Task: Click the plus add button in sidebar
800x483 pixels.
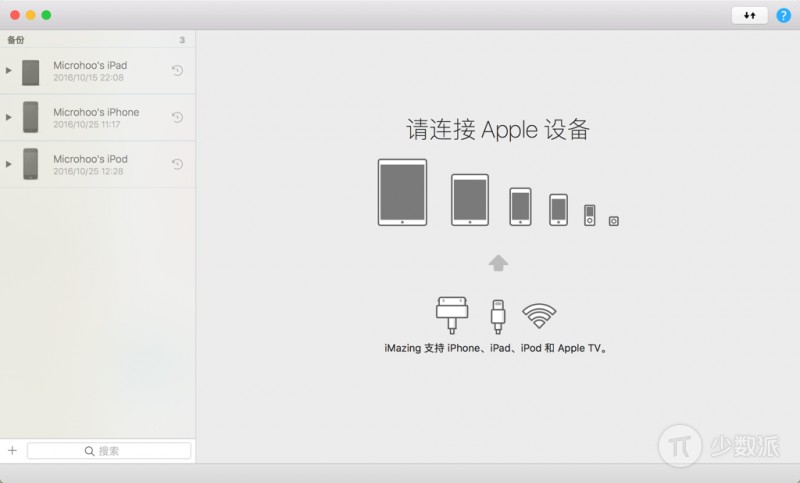Action: tap(12, 450)
